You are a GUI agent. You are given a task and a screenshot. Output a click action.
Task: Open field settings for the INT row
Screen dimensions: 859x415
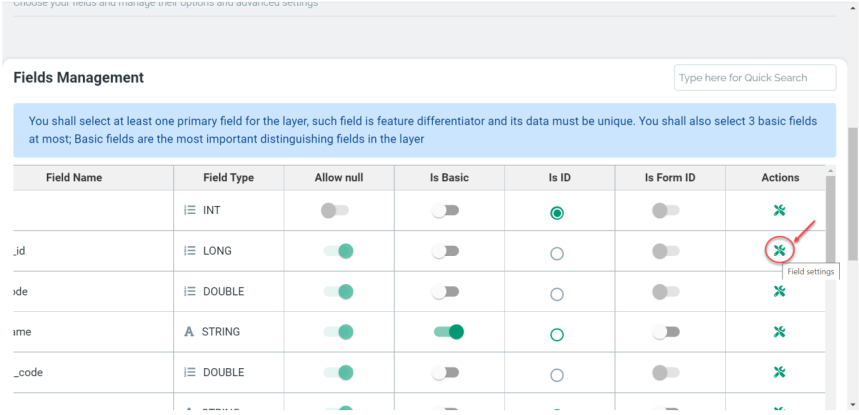780,210
